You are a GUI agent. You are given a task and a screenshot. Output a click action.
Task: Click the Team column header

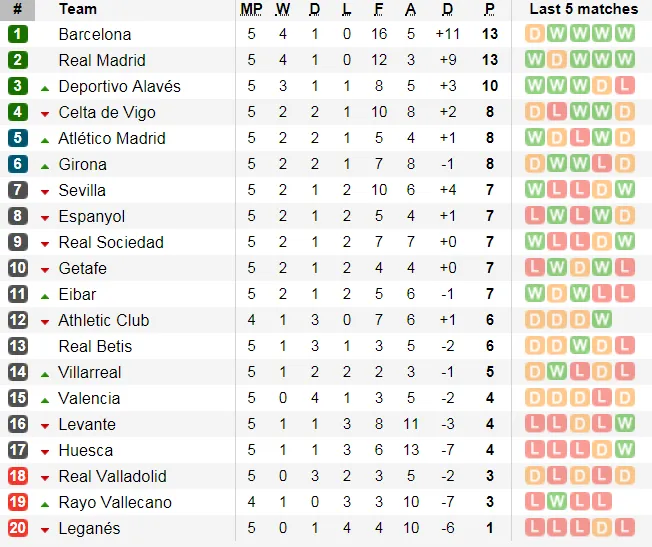78,9
